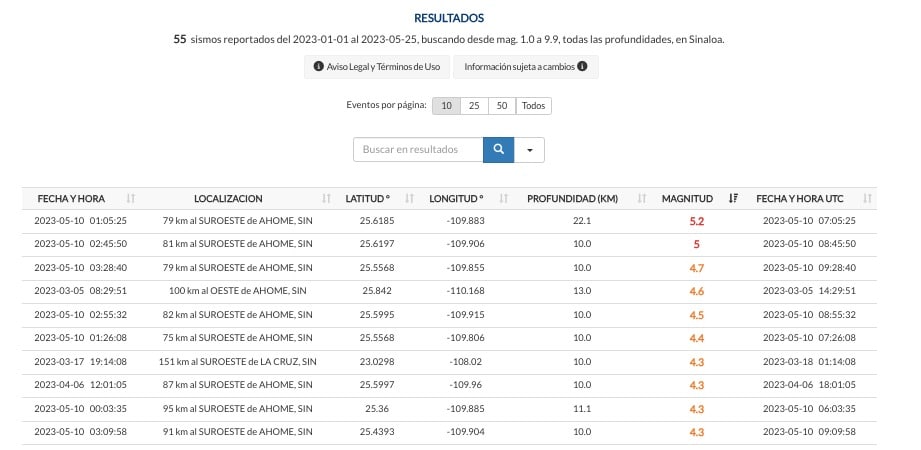Select the magnitude 4.5 value
This screenshot has height=450, width=921.
[x=697, y=315]
